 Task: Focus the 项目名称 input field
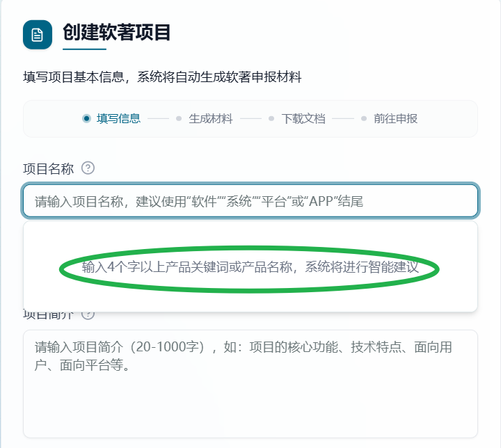(250, 201)
